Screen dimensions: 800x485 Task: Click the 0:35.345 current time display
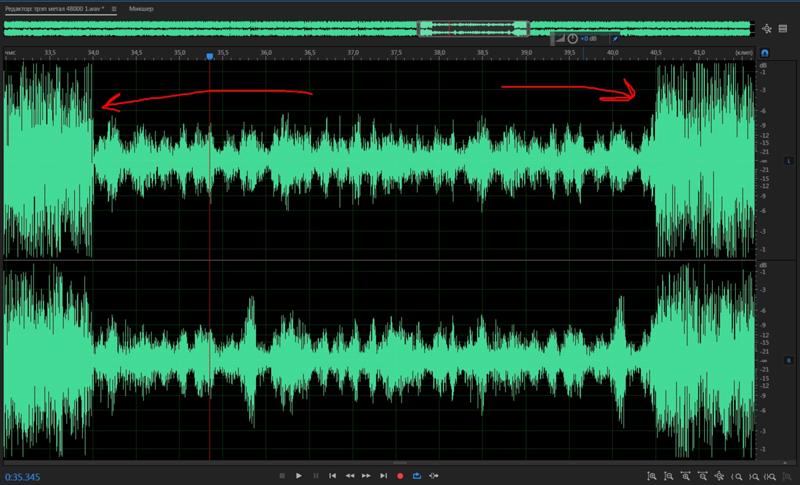22,477
